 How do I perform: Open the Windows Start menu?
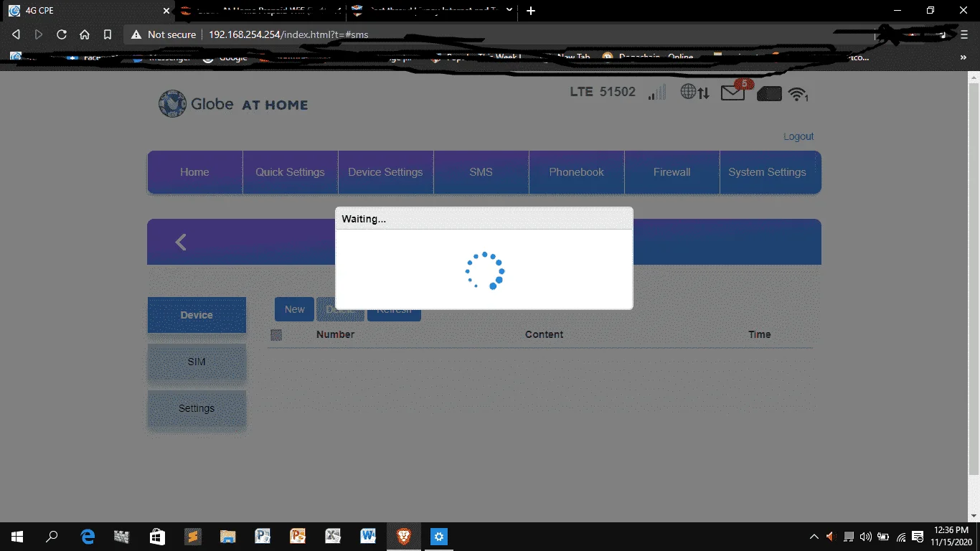tap(17, 536)
